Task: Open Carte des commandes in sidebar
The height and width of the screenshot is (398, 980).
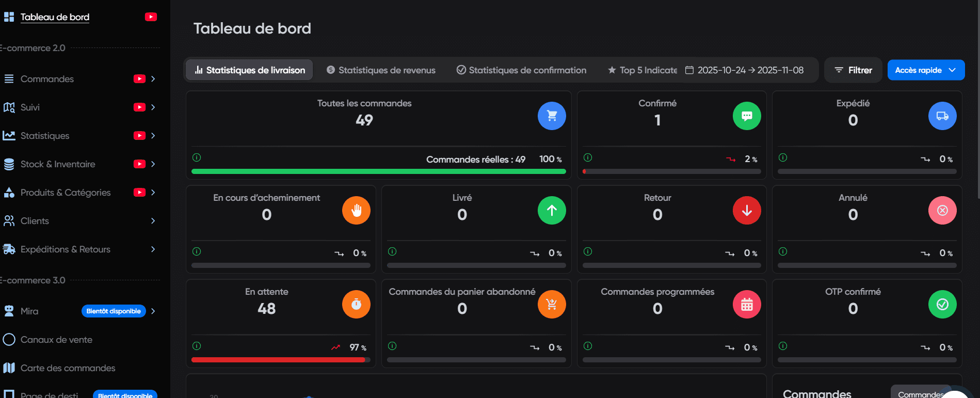Action: pos(68,368)
